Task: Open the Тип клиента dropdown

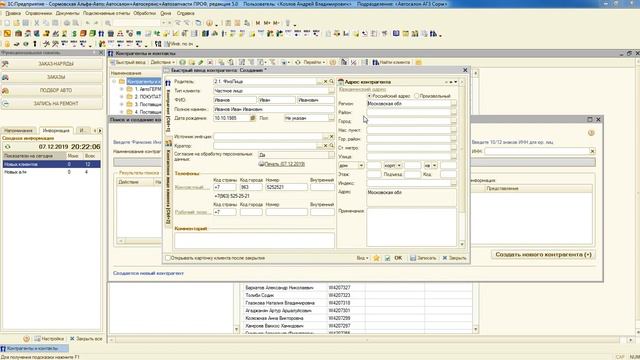Action: (331, 91)
